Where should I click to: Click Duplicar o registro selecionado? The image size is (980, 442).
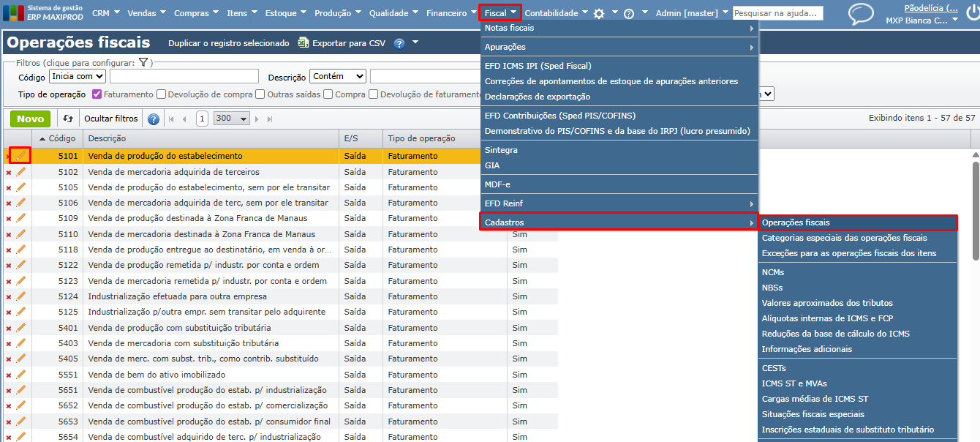pyautogui.click(x=228, y=43)
